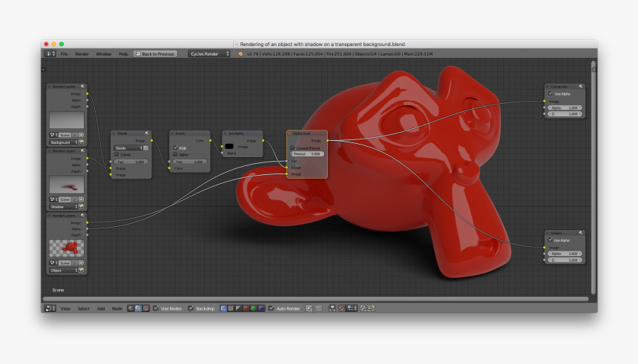Render the Shadow layer icon
The height and width of the screenshot is (364, 638).
tap(82, 207)
